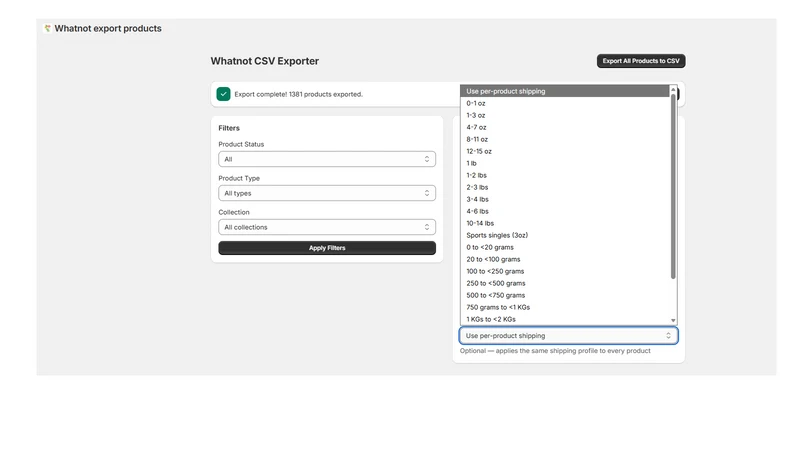800x450 pixels.
Task: Select '20 to <100 grams' option
Action: (565, 259)
